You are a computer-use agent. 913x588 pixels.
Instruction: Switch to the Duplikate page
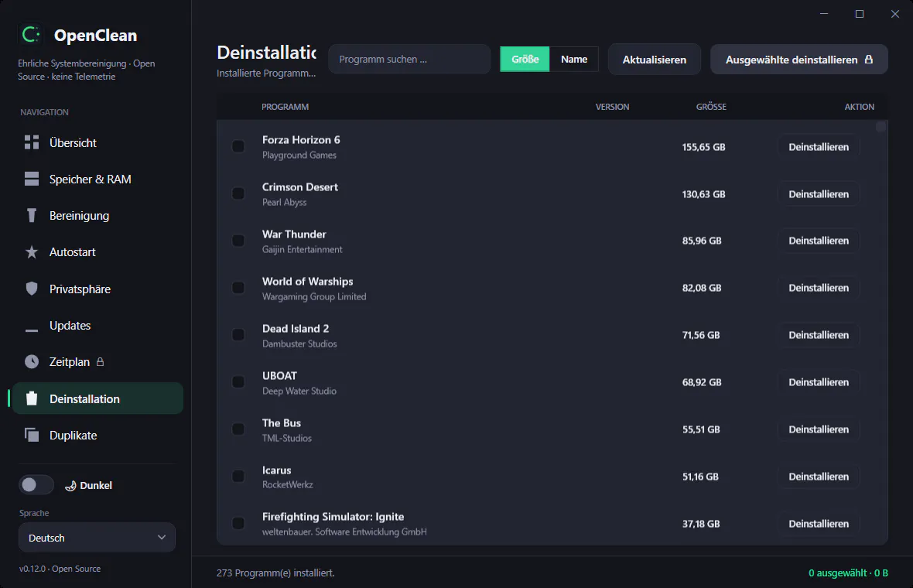coord(97,435)
